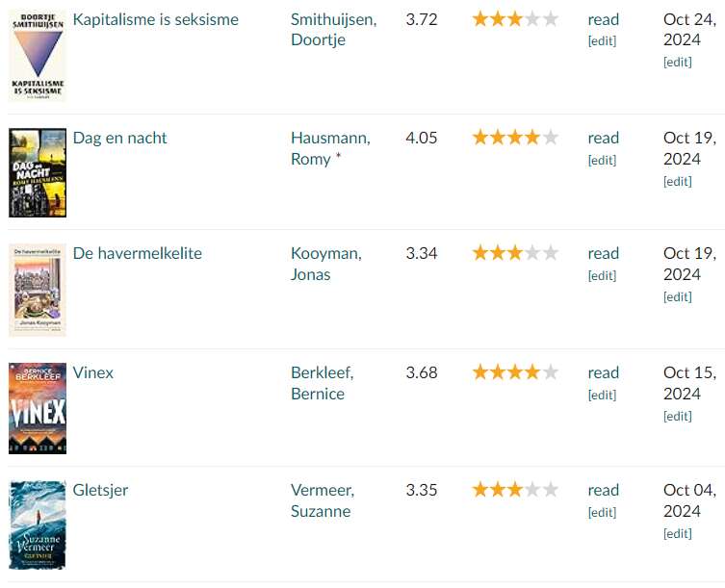
Task: Edit the date read for Kapitalisme is seksisme
Action: [x=678, y=62]
